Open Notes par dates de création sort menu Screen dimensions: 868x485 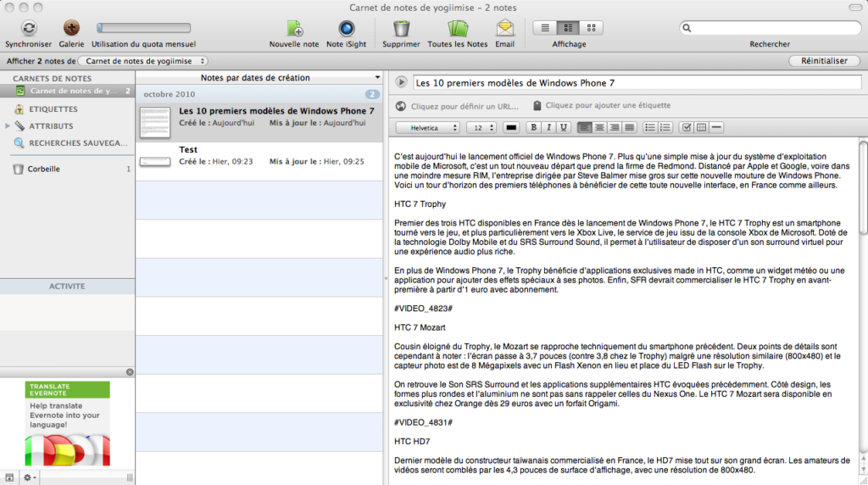[x=259, y=77]
